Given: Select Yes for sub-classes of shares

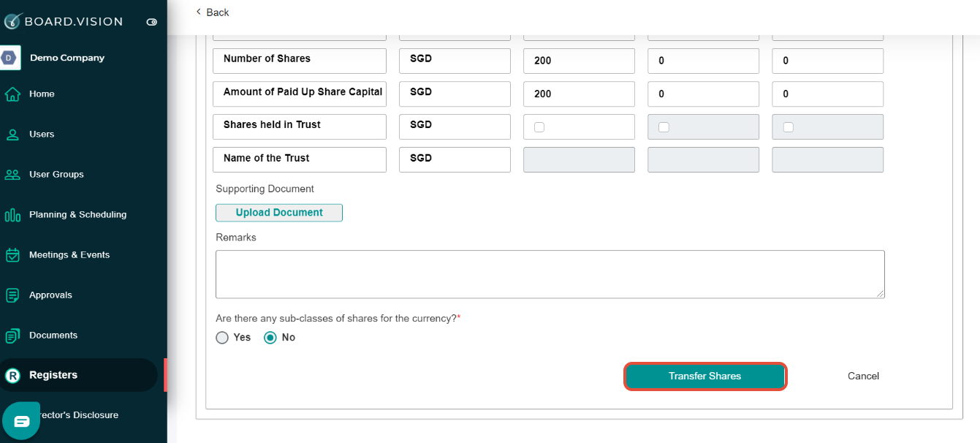Looking at the screenshot, I should pyautogui.click(x=222, y=338).
